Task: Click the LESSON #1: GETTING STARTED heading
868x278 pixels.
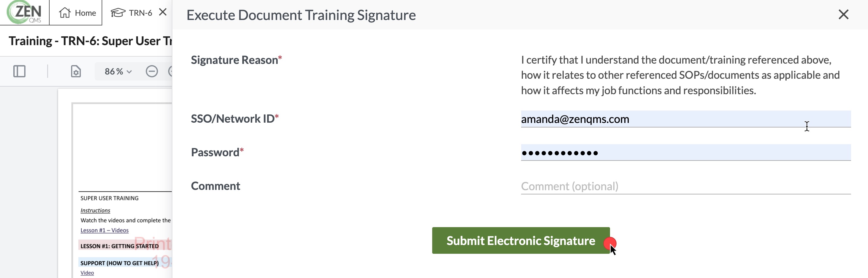Action: [x=119, y=246]
